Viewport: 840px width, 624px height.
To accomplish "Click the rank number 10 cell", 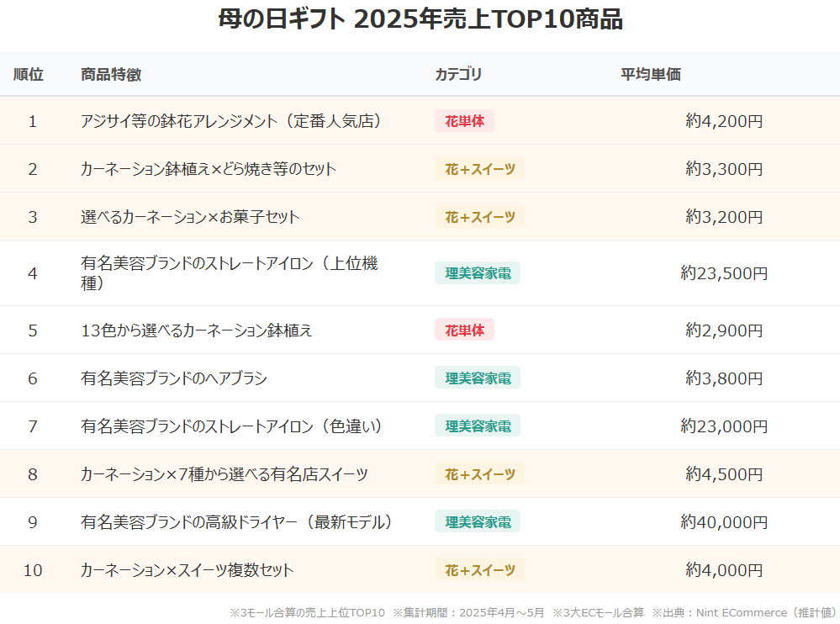I will tap(33, 570).
